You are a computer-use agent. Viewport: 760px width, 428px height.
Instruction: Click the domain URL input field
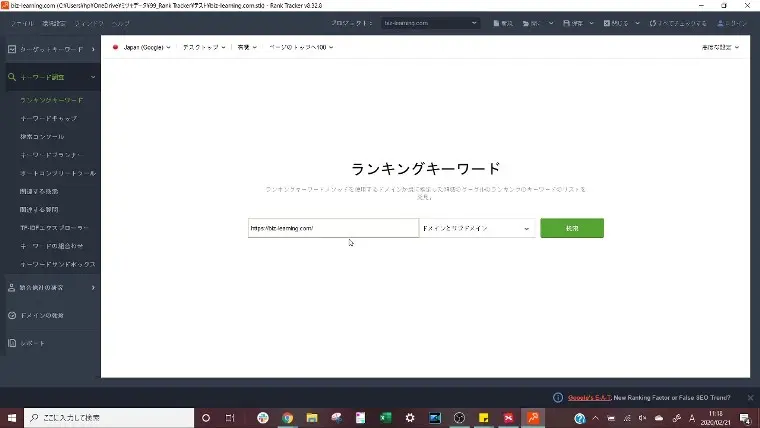[x=333, y=228]
